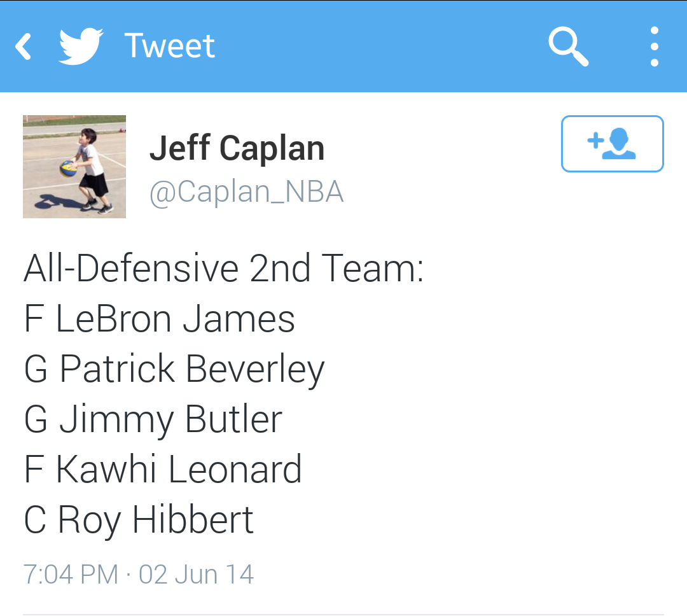Click the Twitter bird logo

pyautogui.click(x=81, y=46)
